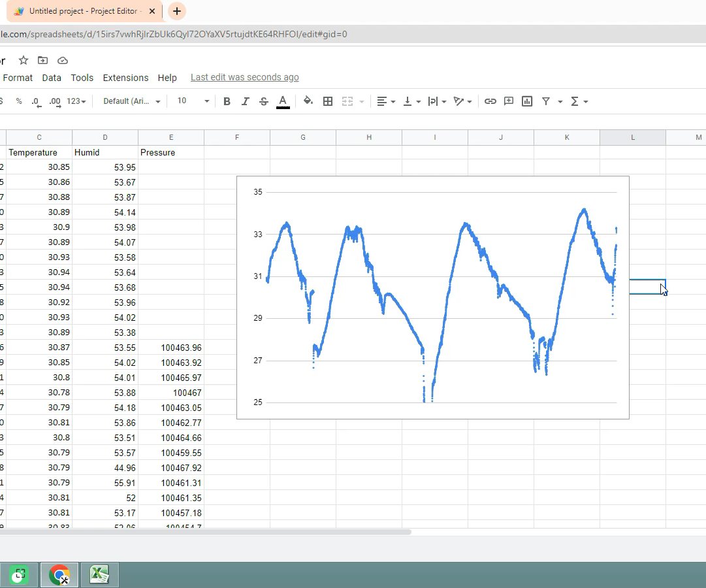The width and height of the screenshot is (706, 588).
Task: Open the borders menu
Action: tap(328, 101)
